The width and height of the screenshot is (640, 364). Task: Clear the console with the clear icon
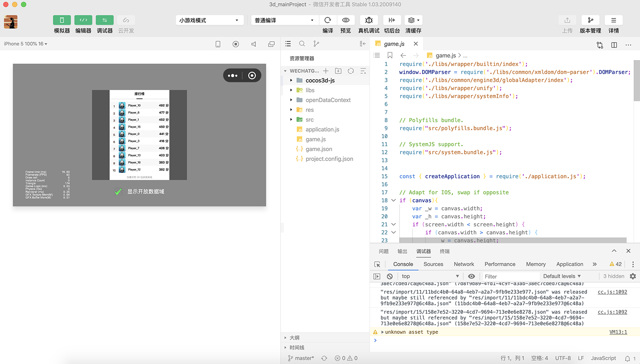click(390, 276)
